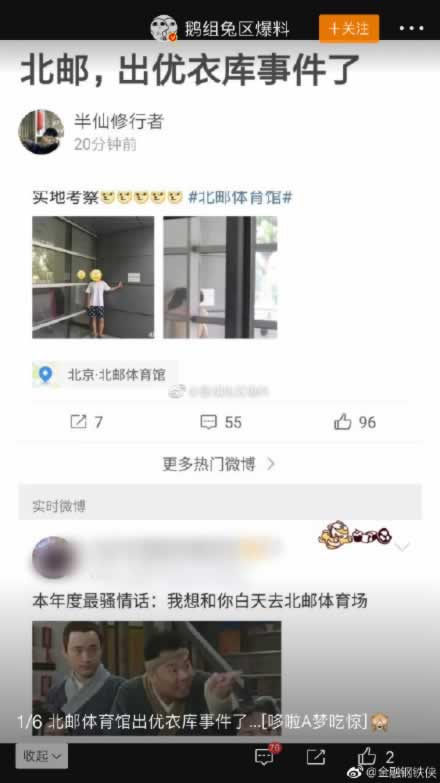Screen dimensions: 440x783
Task: Collapse the caption with 收起 dropdown
Action: (41, 756)
